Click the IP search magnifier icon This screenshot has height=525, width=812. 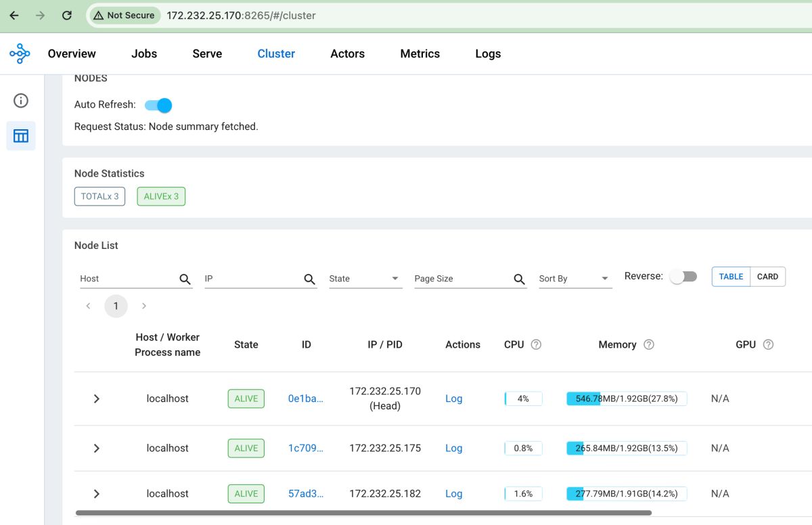pos(309,279)
